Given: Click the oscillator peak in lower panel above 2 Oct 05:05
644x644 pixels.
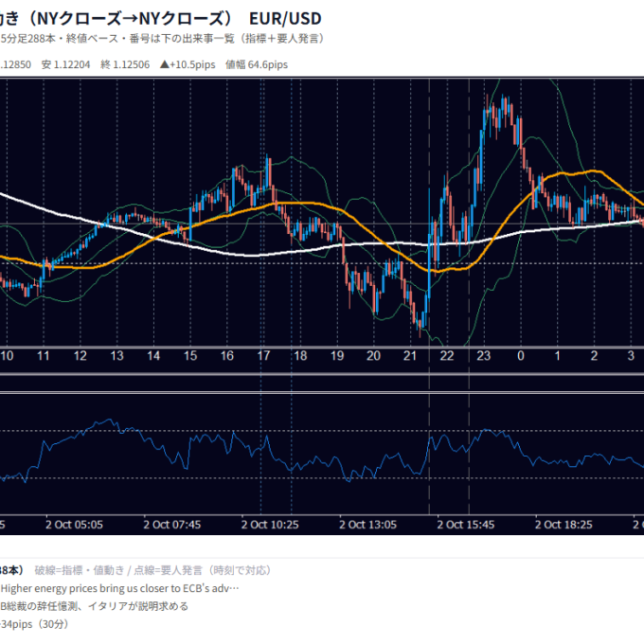Looking at the screenshot, I should click(109, 420).
